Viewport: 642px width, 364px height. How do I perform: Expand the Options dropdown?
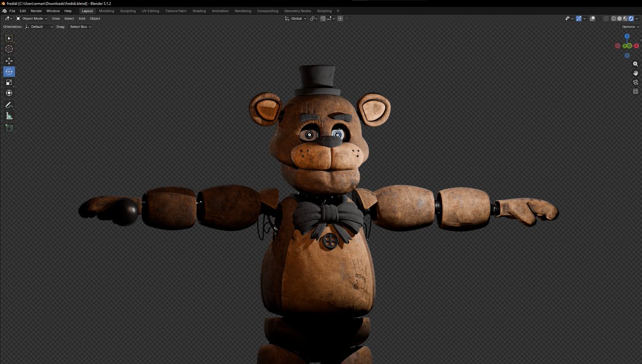(630, 27)
